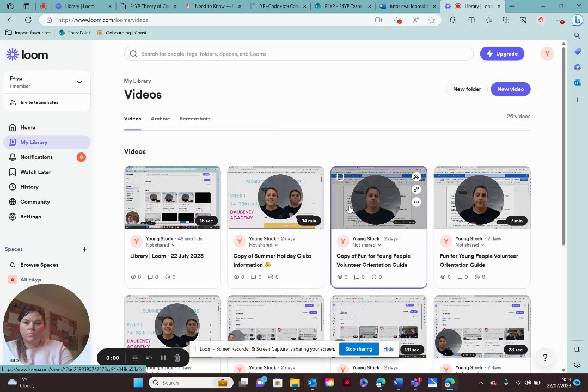Switch to the Videos tab
Screen dimensions: 588x392
pyautogui.click(x=132, y=119)
